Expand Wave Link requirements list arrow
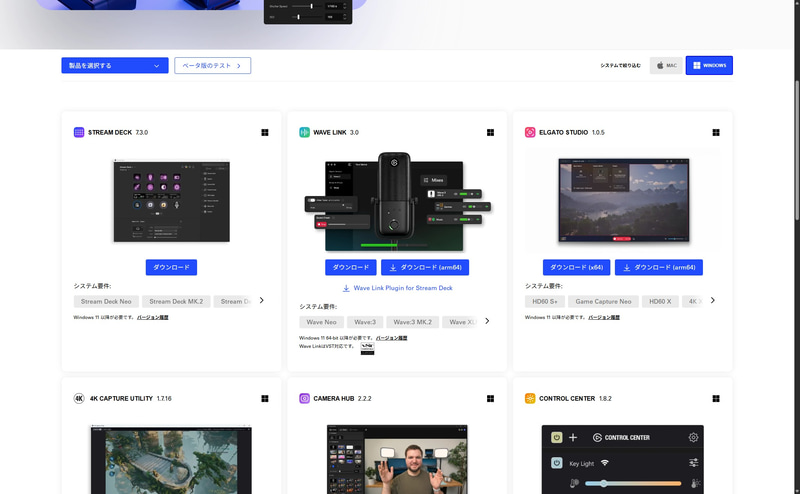The image size is (800, 494). coord(487,321)
